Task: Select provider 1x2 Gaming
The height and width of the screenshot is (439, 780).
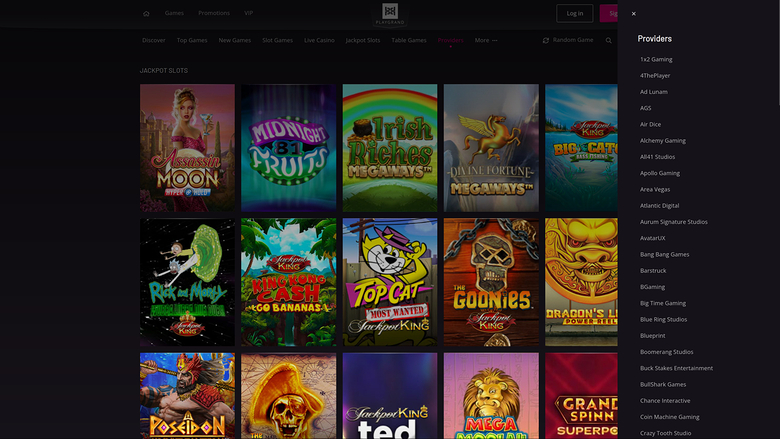Action: coord(656,59)
